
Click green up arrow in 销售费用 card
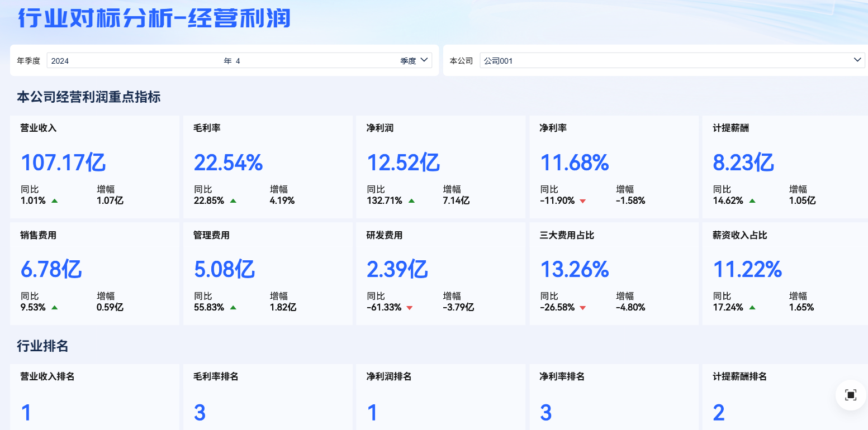click(x=54, y=307)
